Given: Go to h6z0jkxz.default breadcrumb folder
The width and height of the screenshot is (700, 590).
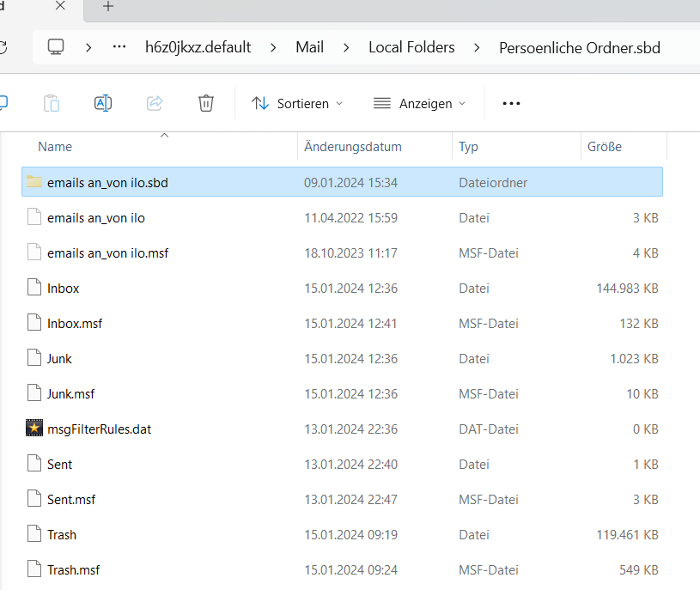Looking at the screenshot, I should click(198, 47).
